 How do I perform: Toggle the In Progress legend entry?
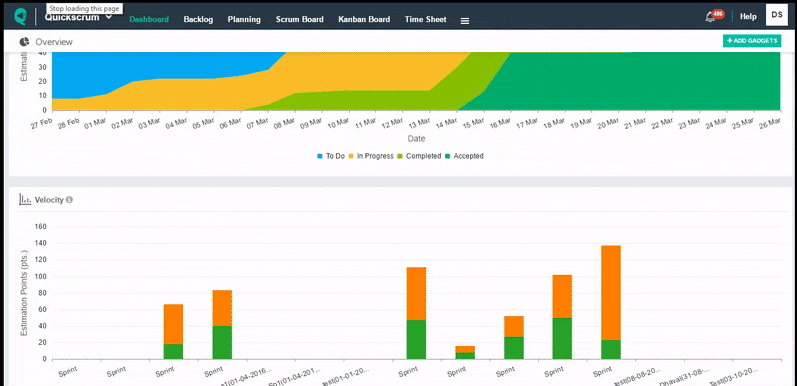coord(371,156)
